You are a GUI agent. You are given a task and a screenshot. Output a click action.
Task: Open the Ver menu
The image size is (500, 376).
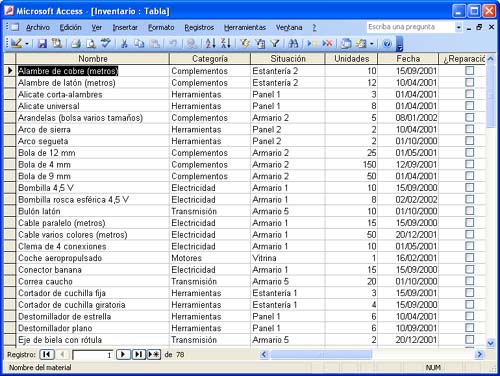(x=97, y=27)
